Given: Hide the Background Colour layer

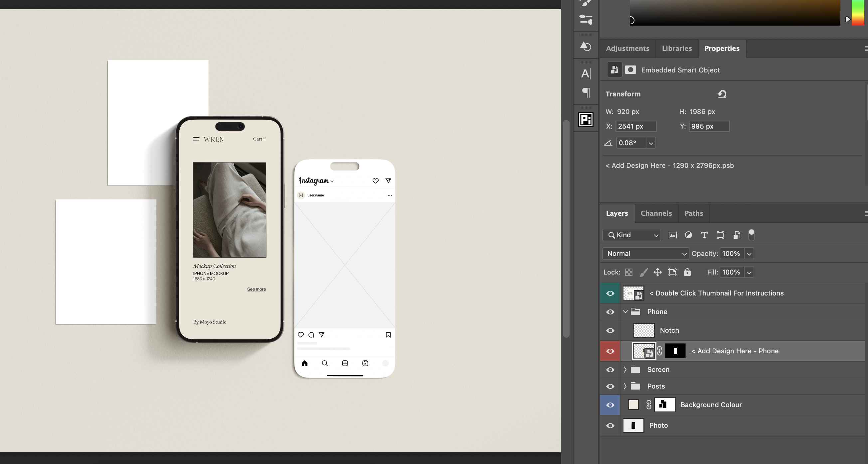Looking at the screenshot, I should pos(610,405).
